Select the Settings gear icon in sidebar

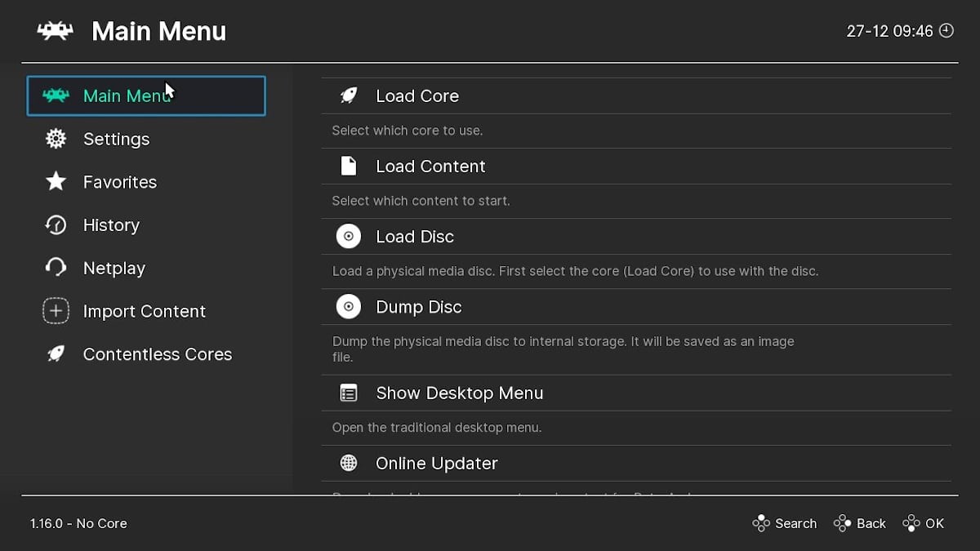(x=56, y=139)
